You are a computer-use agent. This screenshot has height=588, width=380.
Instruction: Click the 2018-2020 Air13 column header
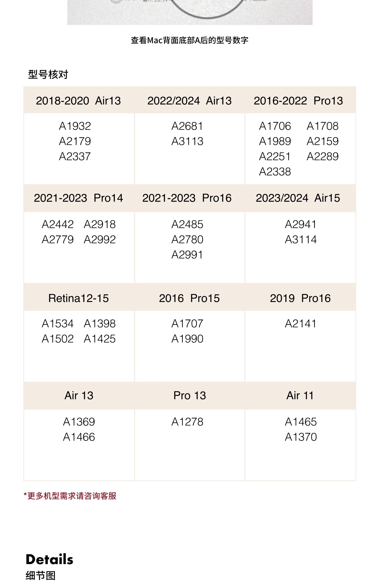pyautogui.click(x=78, y=101)
